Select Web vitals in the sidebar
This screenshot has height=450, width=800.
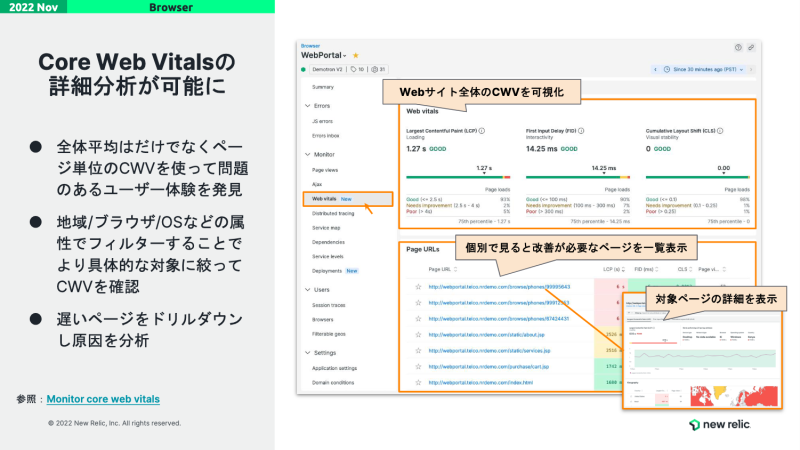click(x=325, y=199)
